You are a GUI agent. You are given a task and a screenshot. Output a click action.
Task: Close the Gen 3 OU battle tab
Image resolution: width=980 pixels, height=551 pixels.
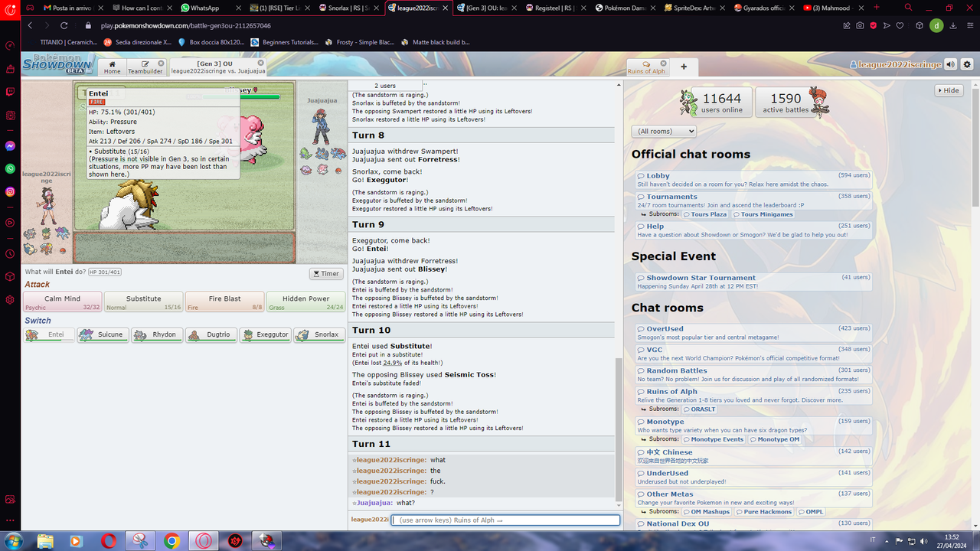click(x=261, y=64)
